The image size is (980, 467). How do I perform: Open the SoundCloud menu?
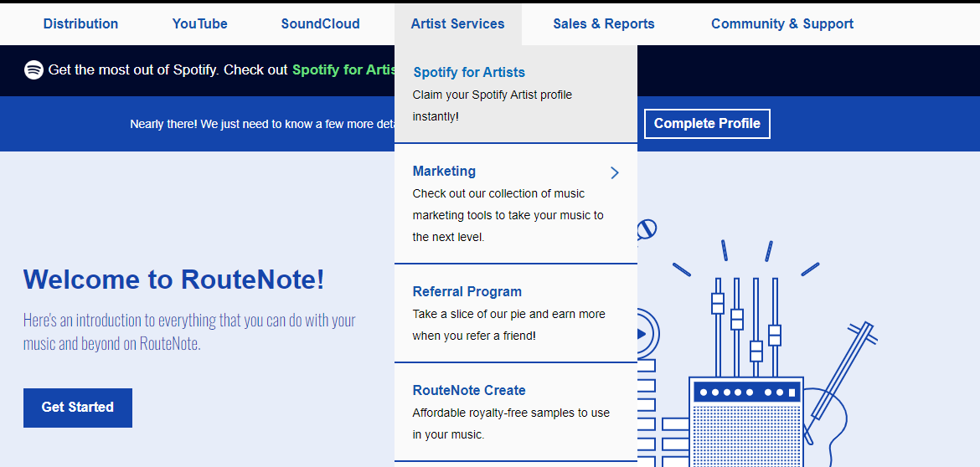tap(320, 23)
